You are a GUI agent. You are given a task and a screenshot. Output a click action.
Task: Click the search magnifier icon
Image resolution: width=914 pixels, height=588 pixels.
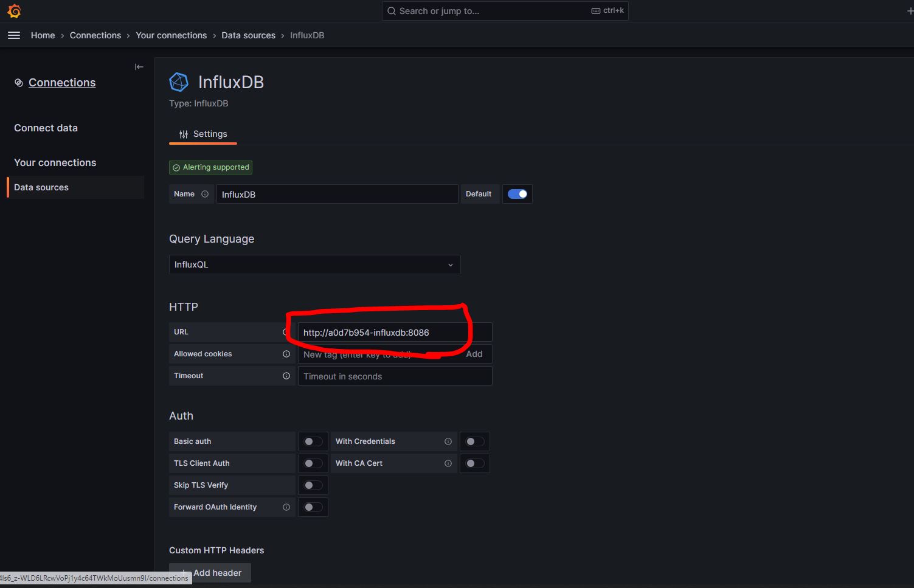tap(392, 11)
